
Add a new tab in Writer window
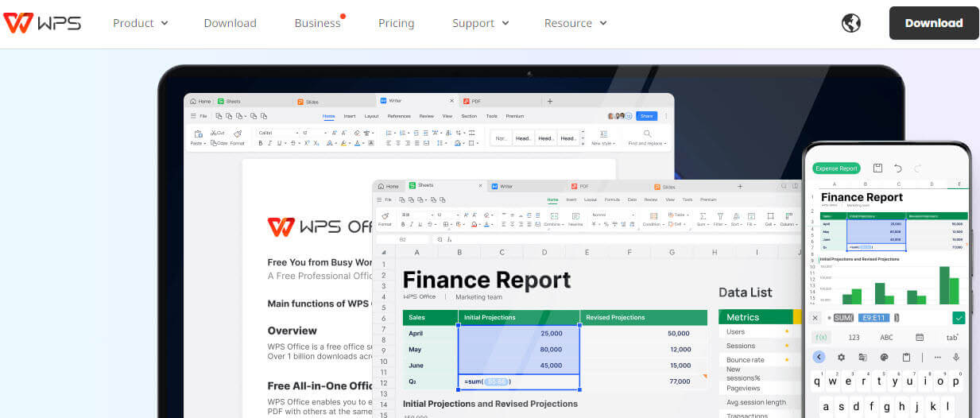(x=550, y=101)
